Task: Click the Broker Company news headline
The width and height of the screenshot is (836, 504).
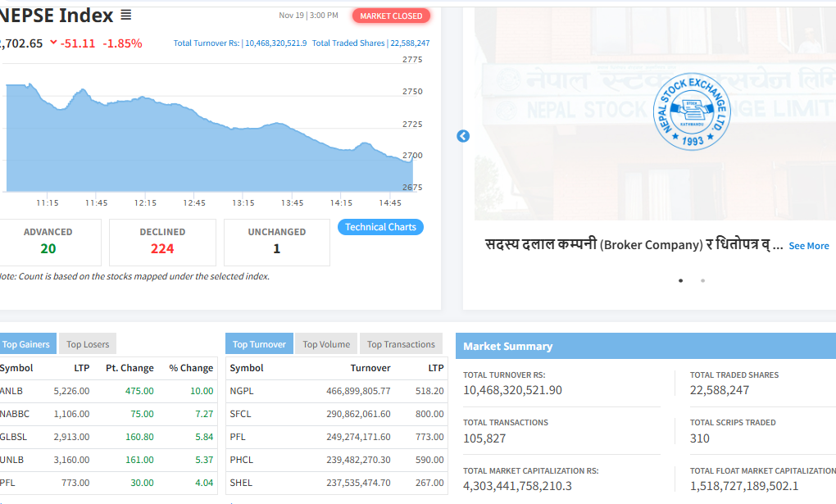Action: 634,245
